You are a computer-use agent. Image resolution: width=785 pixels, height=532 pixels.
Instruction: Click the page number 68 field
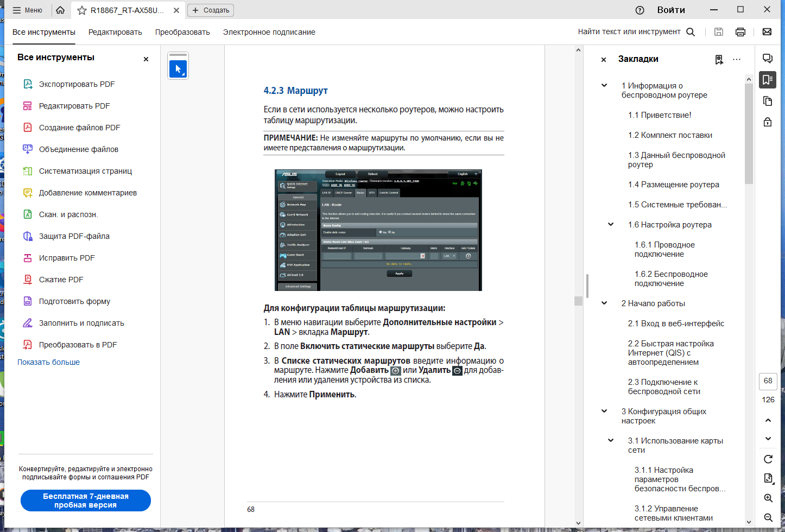click(x=768, y=381)
